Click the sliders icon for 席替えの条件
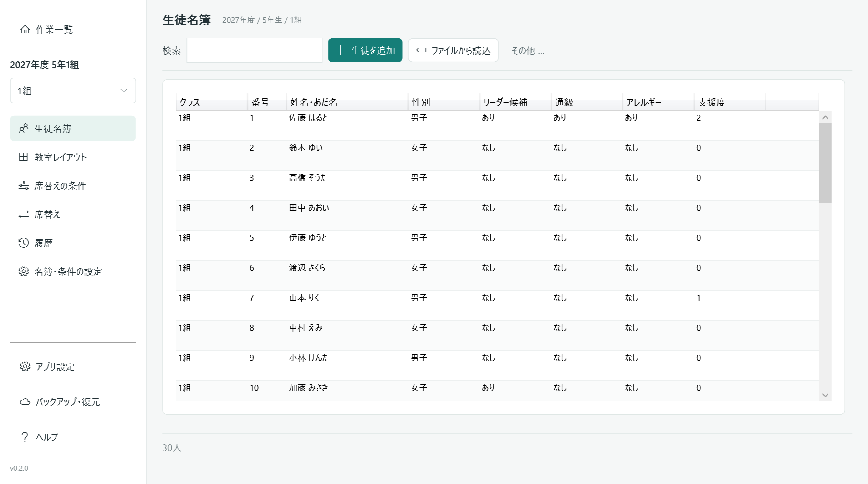Viewport: 868px width, 484px height. pos(24,185)
